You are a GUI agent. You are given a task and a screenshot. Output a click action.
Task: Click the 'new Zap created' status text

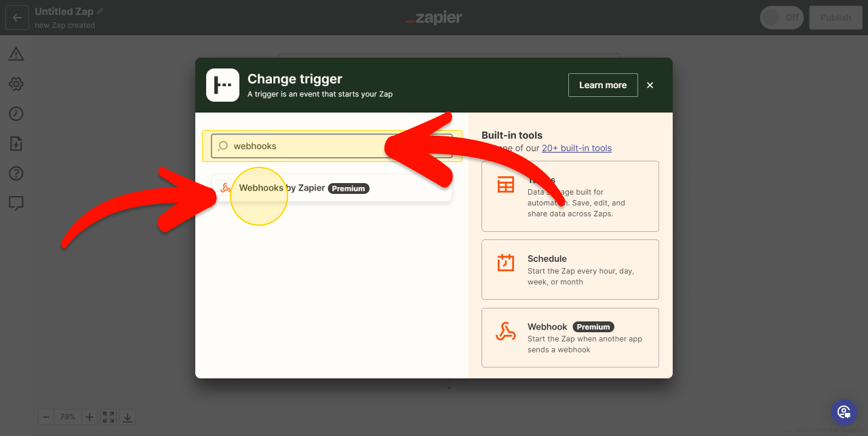point(65,26)
